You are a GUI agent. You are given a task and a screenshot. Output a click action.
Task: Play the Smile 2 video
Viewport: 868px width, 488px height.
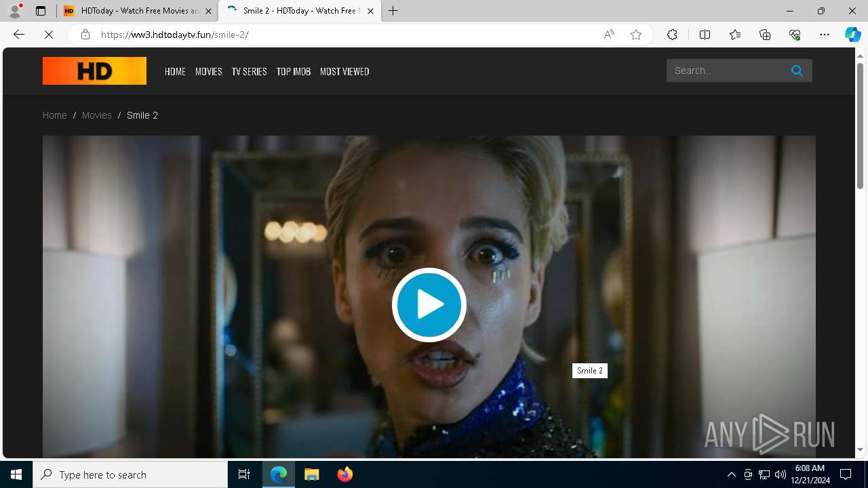429,305
